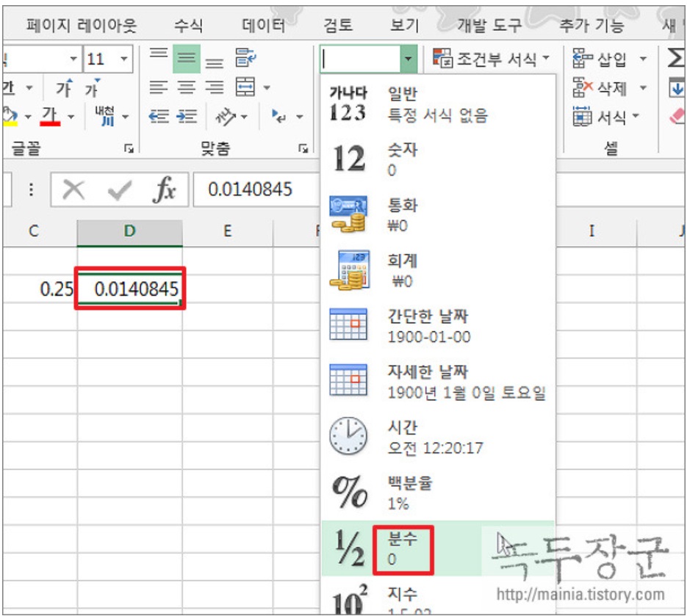The height and width of the screenshot is (616, 687).
Task: Cancel formula entry X button
Action: [x=73, y=190]
